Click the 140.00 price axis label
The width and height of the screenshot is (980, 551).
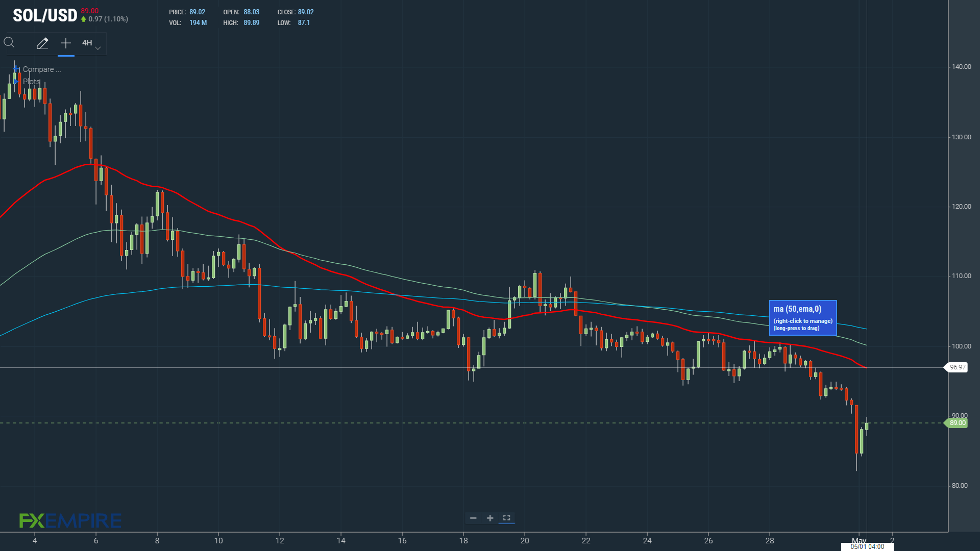[x=962, y=67]
